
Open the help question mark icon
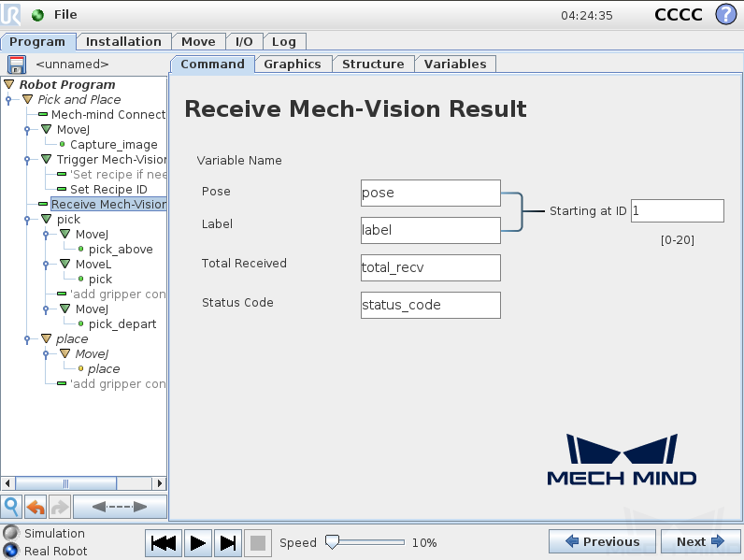tap(725, 14)
